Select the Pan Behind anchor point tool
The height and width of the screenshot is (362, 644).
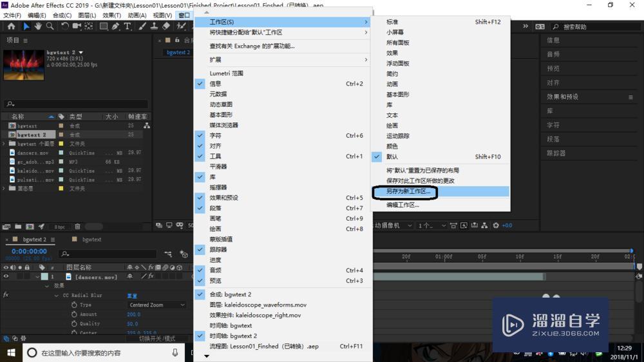click(89, 26)
